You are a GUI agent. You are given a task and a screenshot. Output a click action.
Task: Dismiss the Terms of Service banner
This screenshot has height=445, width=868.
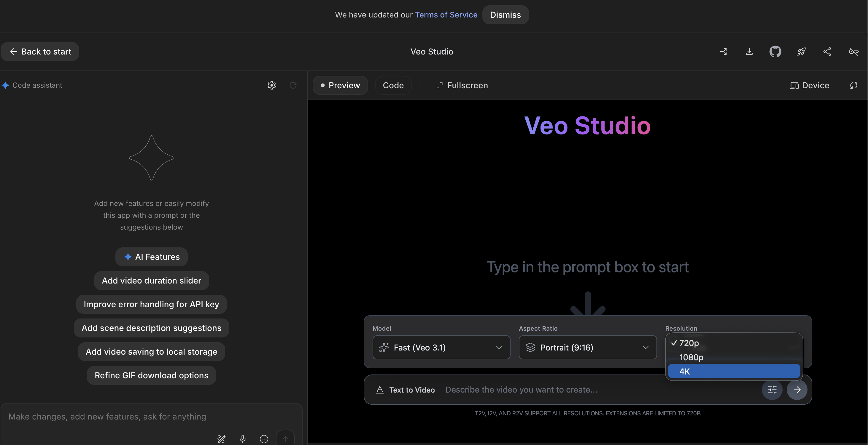pyautogui.click(x=505, y=15)
